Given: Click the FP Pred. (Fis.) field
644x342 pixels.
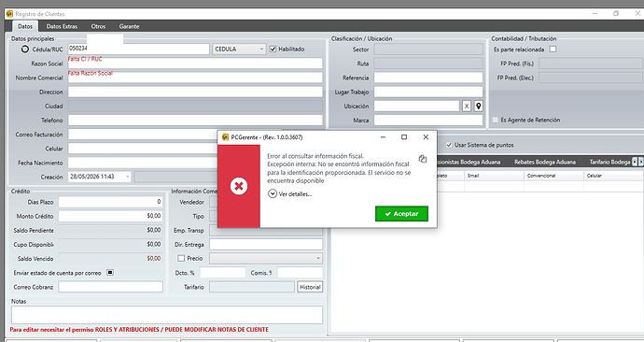Looking at the screenshot, I should pos(591,64).
